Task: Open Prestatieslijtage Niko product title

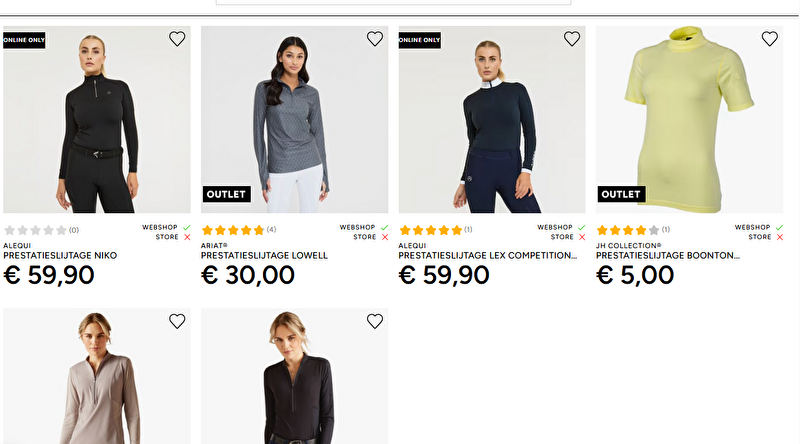Action: coord(60,255)
